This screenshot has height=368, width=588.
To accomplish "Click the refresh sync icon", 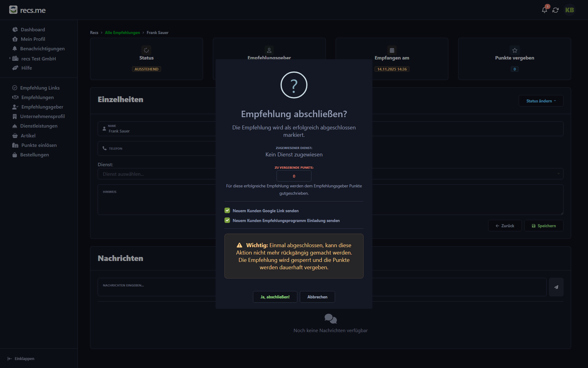I will point(556,10).
